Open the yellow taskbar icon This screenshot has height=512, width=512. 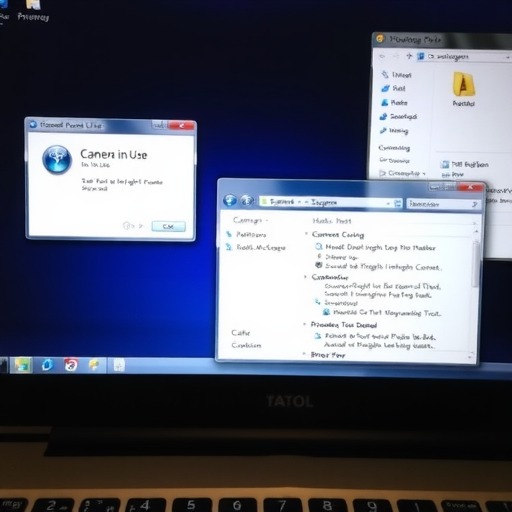point(94,365)
